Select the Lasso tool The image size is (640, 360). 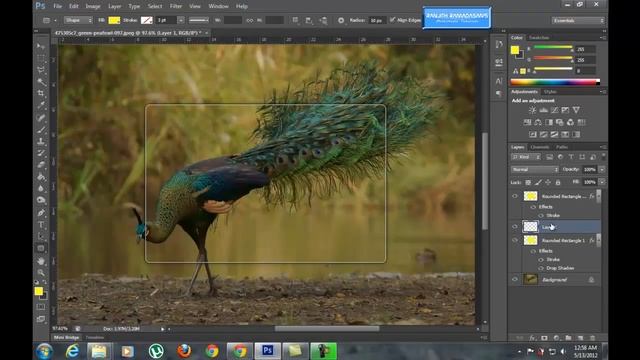point(41,70)
